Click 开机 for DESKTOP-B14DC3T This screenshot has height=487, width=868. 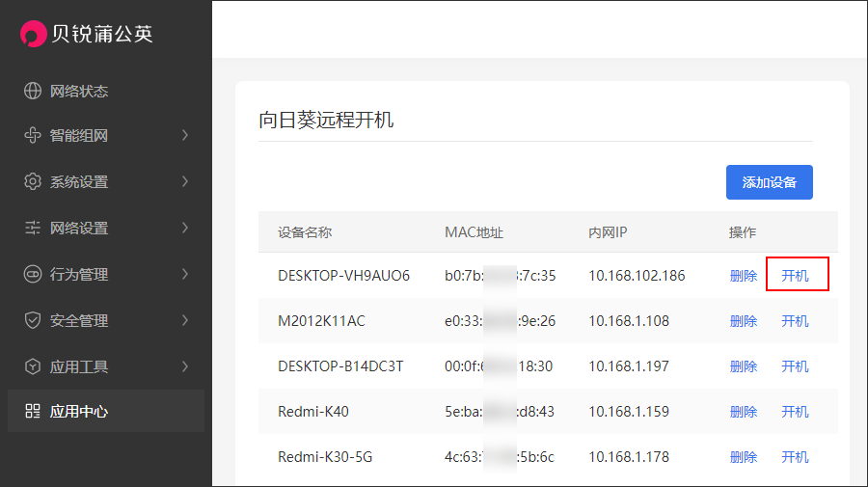click(795, 366)
